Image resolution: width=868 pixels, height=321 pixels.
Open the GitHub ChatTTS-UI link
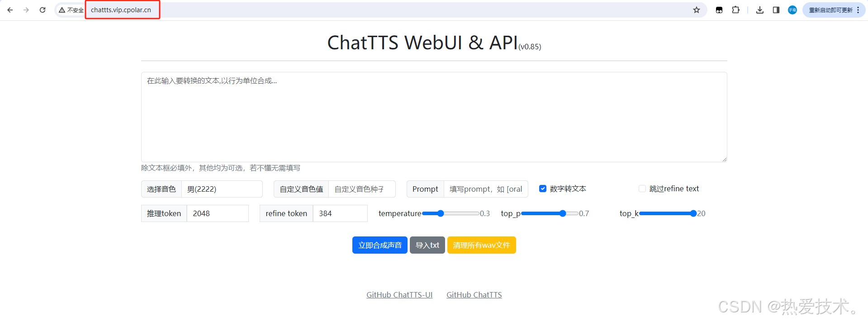point(399,295)
